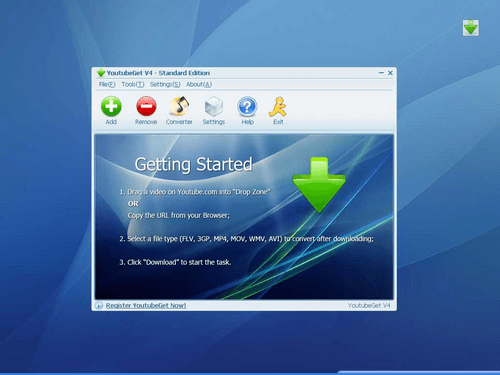Open the Tools(T) menu
The width and height of the screenshot is (500, 375).
133,84
